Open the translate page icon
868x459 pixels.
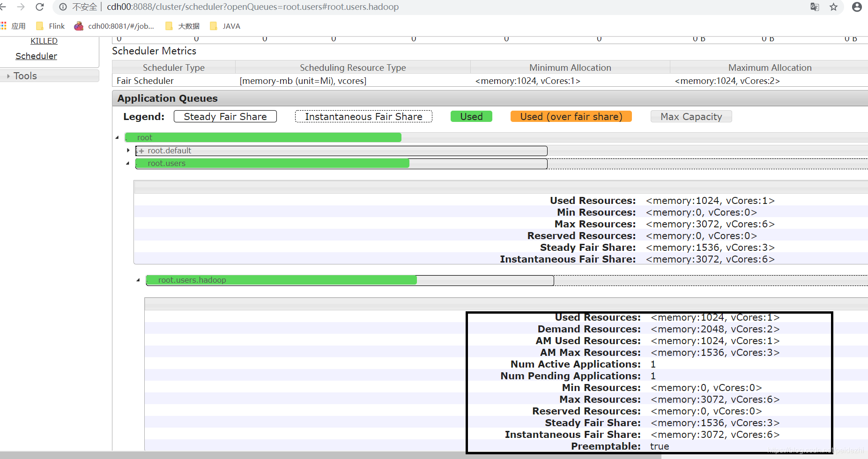pos(815,7)
